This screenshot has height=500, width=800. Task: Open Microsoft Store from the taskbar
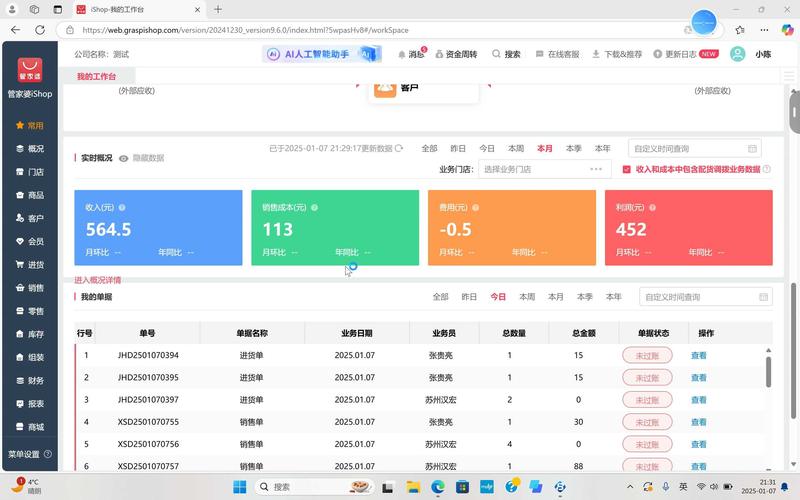click(462, 487)
